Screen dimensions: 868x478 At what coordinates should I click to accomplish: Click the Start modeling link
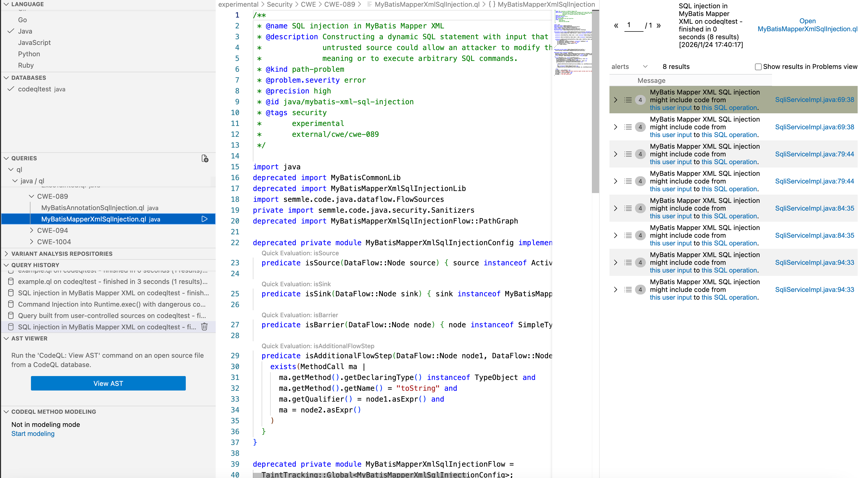[33, 434]
